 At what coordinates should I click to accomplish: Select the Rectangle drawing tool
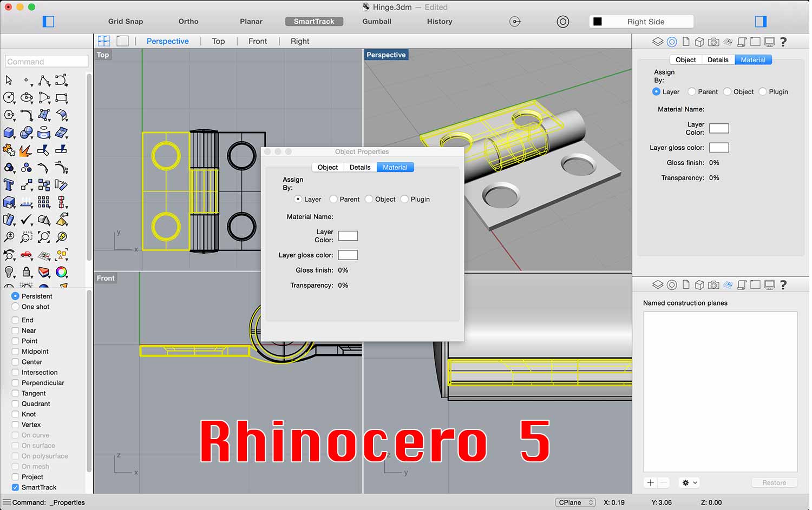tap(61, 98)
